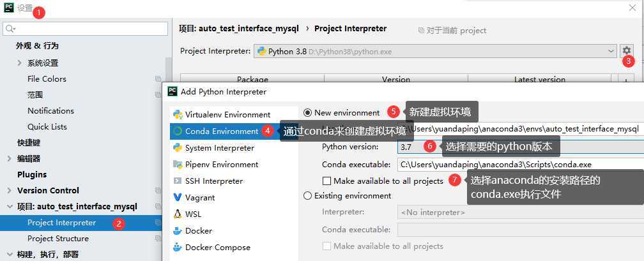
Task: Enable Make available to all projects checkbox
Action: point(327,181)
